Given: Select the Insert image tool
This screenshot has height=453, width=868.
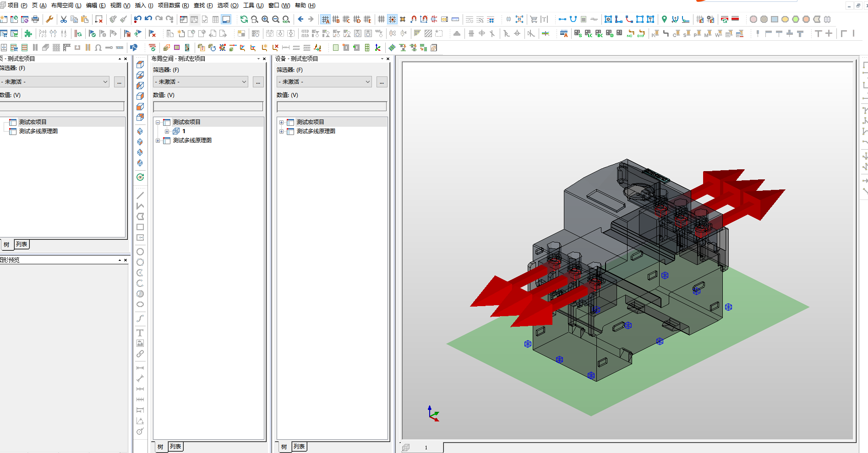Looking at the screenshot, I should (140, 343).
